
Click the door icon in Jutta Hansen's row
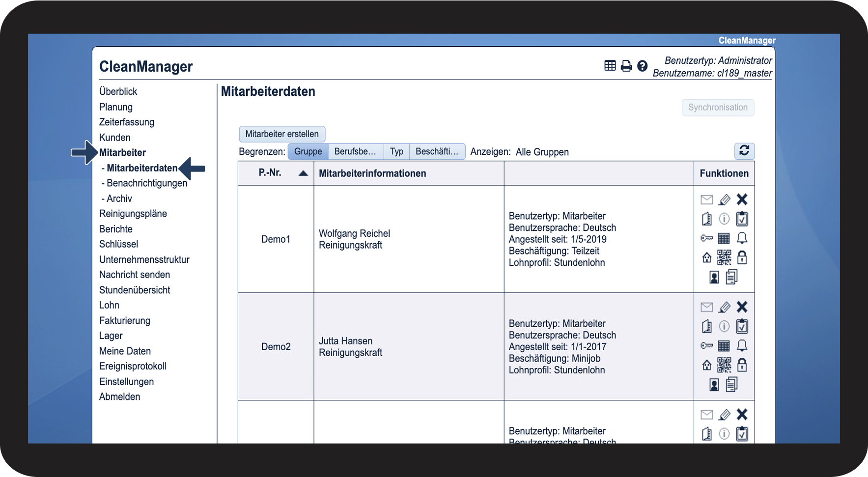point(707,326)
